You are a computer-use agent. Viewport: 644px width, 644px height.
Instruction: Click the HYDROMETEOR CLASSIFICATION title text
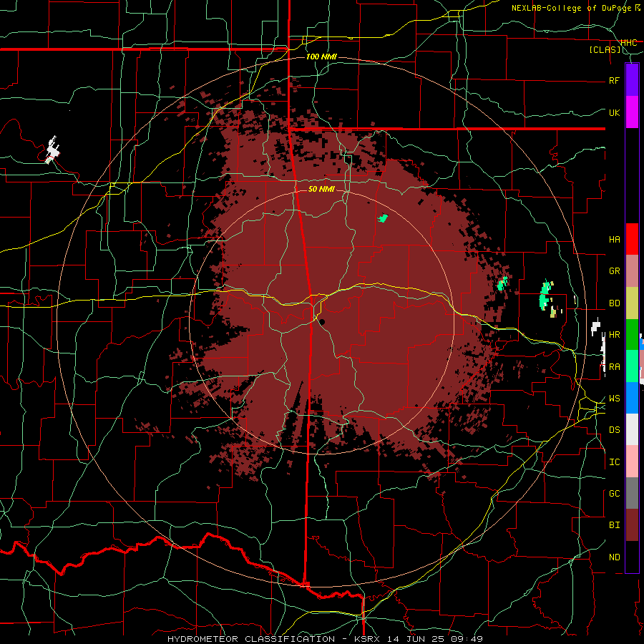click(251, 639)
